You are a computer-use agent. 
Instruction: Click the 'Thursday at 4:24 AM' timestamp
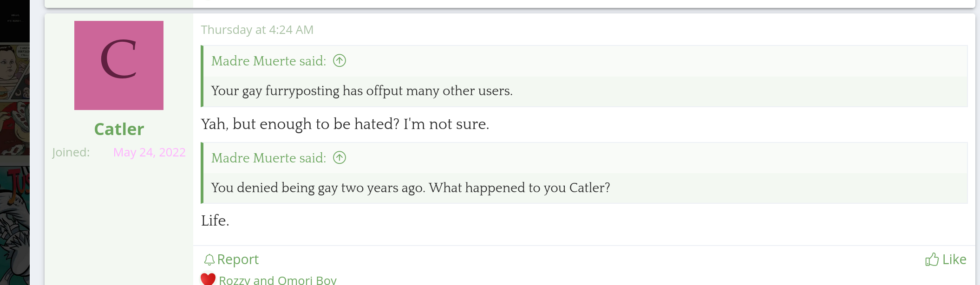click(257, 30)
